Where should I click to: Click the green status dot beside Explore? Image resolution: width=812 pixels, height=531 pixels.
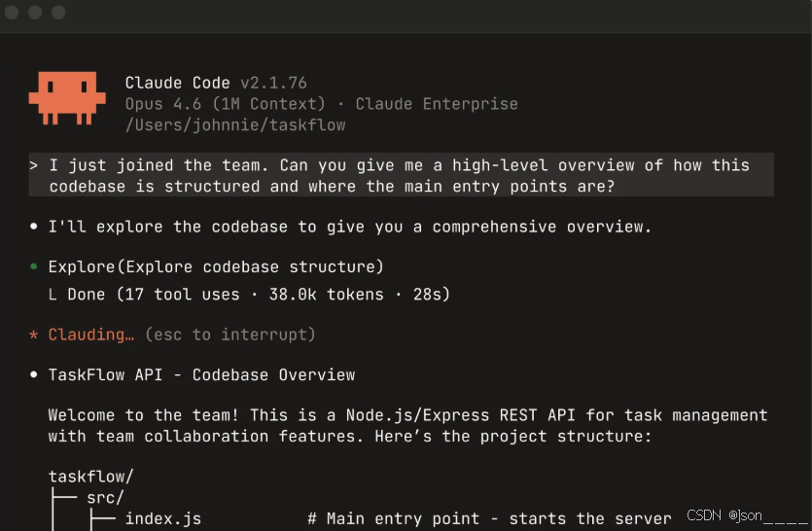coord(34,266)
